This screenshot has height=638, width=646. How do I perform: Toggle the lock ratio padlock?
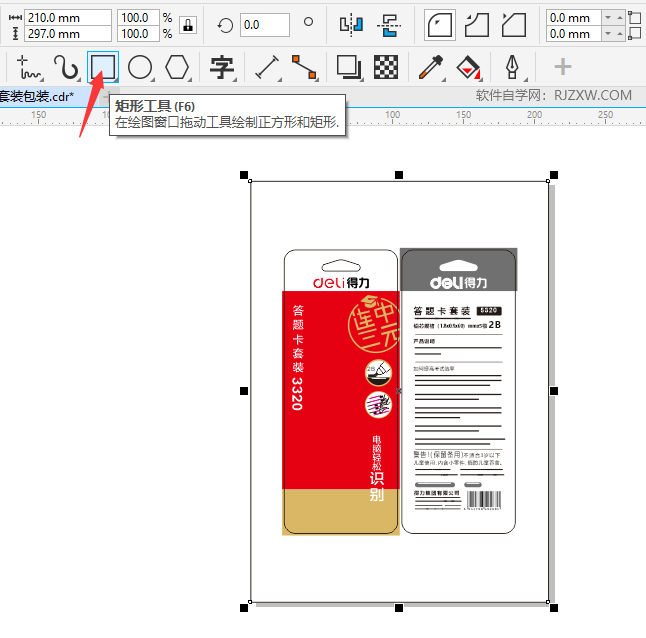point(187,25)
